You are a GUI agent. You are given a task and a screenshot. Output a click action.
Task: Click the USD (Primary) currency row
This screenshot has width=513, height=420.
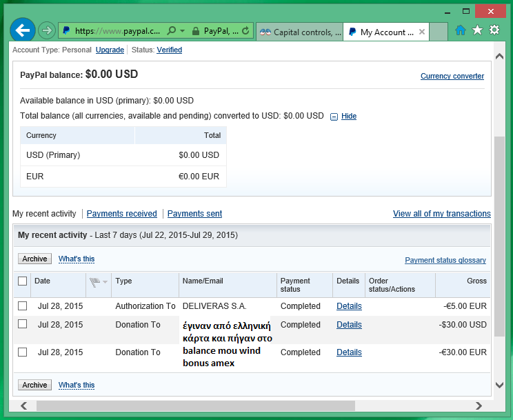click(123, 155)
